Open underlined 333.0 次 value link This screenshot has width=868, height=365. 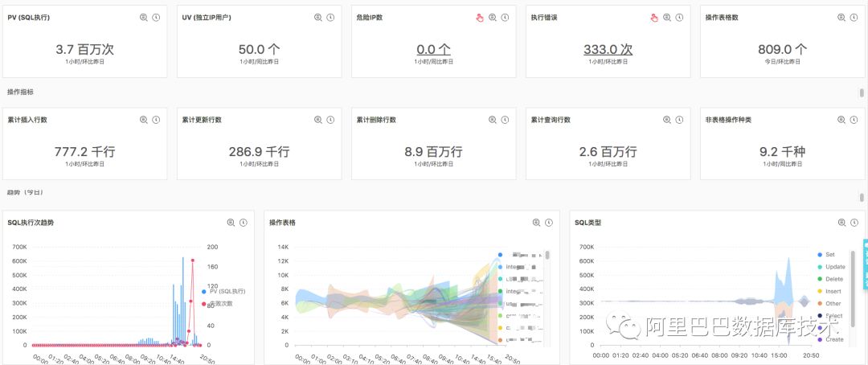pyautogui.click(x=608, y=49)
